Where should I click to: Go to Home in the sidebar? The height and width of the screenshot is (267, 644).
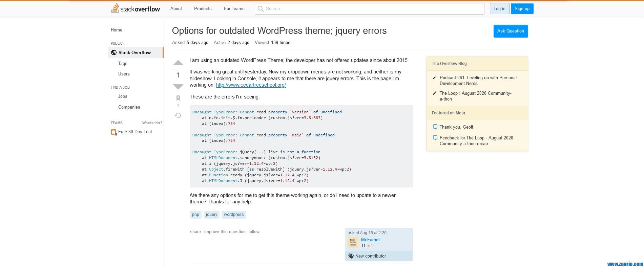pyautogui.click(x=117, y=30)
